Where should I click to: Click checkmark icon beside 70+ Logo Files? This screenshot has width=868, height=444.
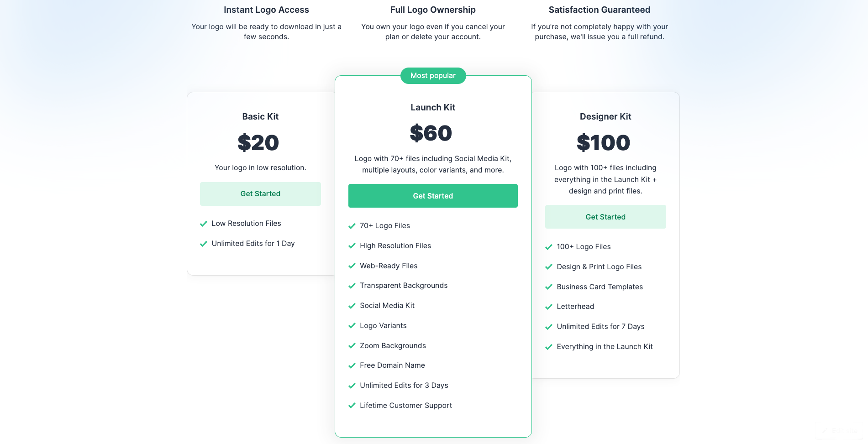pos(352,226)
